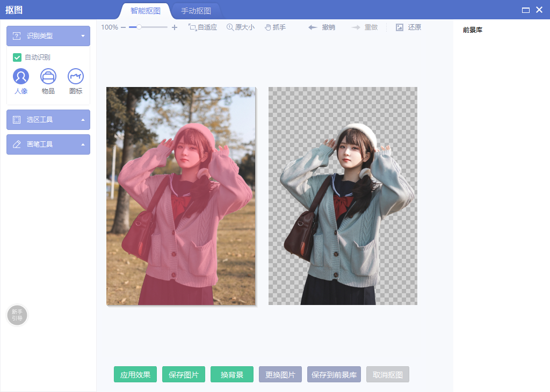550x392 pixels.
Task: Expand the 选区工具 panel arrow
Action: click(x=83, y=120)
